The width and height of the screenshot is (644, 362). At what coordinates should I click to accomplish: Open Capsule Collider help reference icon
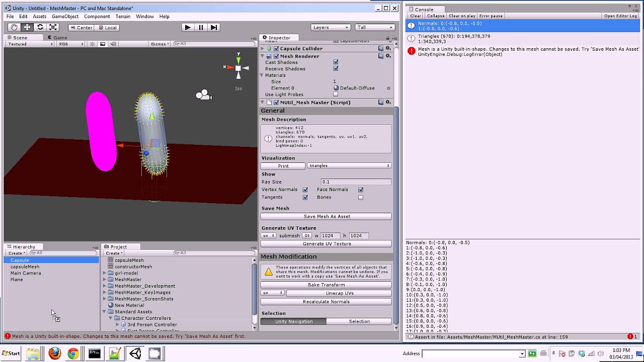coord(381,49)
